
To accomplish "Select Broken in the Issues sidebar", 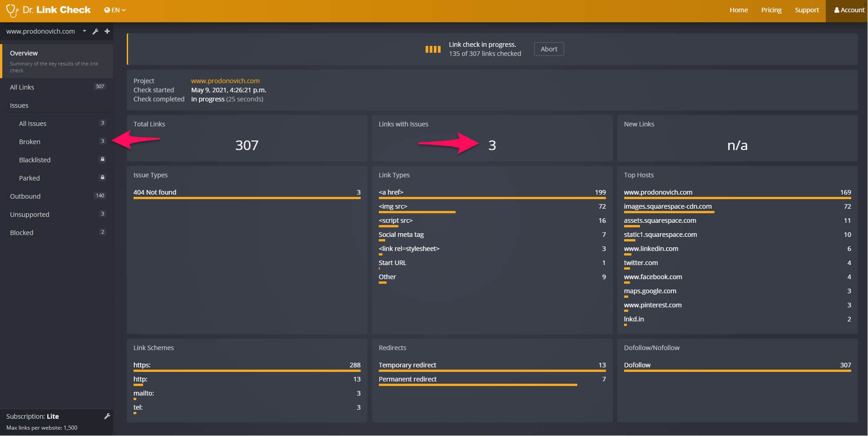I will [x=30, y=142].
